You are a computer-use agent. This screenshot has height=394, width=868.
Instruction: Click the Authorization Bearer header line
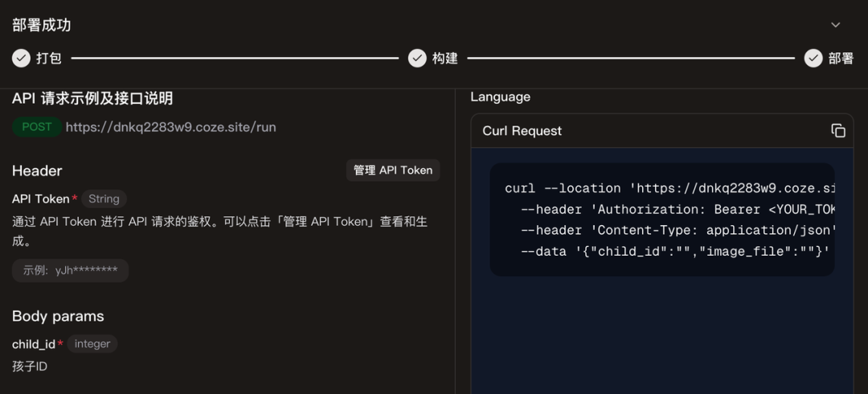678,210
